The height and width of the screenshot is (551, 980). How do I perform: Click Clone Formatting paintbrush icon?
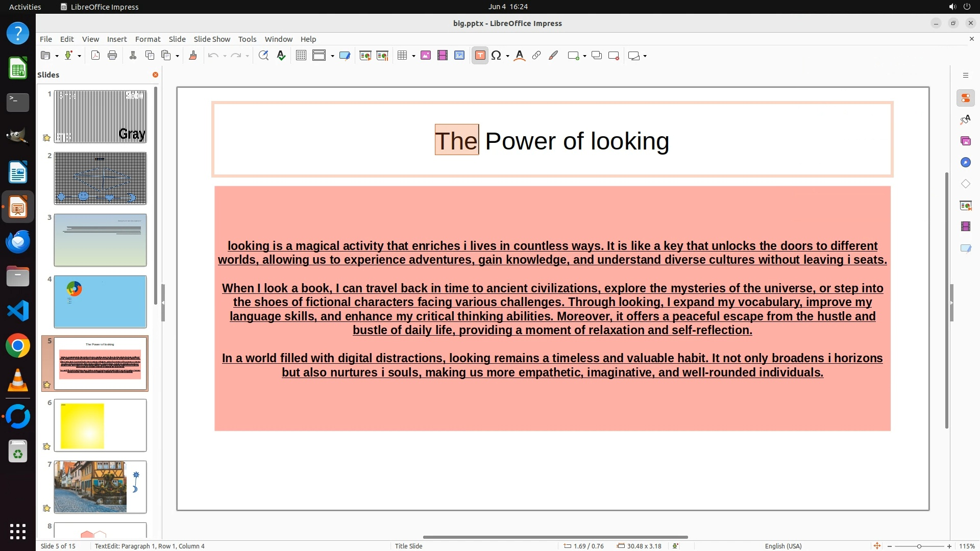tap(193, 56)
